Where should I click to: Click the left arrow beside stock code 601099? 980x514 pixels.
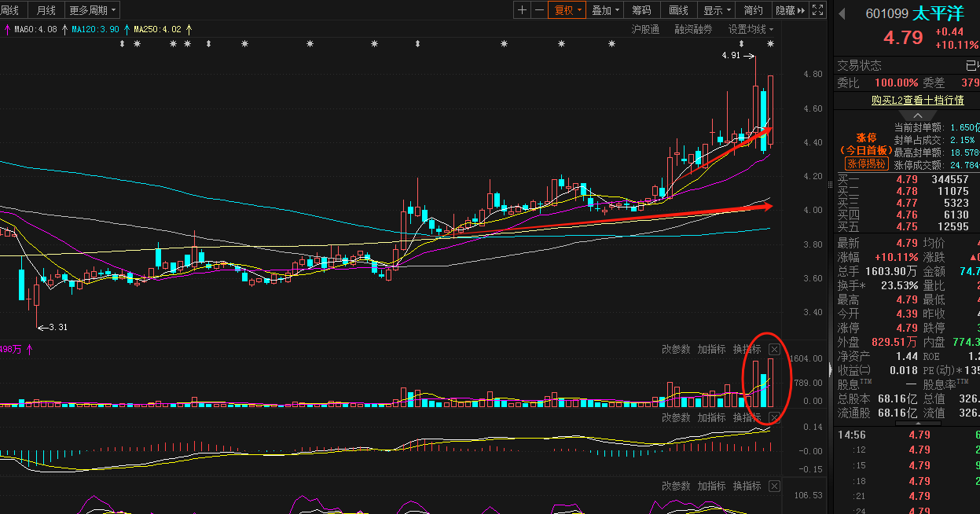pos(841,13)
